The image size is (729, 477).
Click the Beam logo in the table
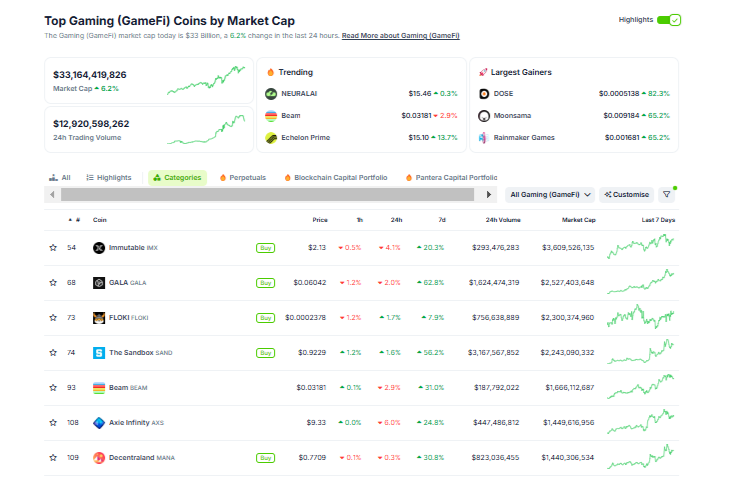[x=99, y=388]
